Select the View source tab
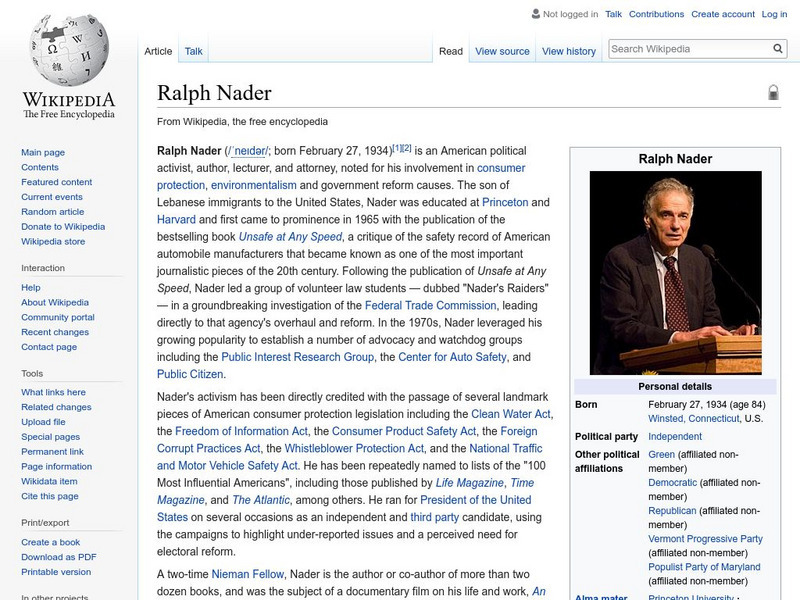The height and width of the screenshot is (600, 800). click(x=501, y=50)
